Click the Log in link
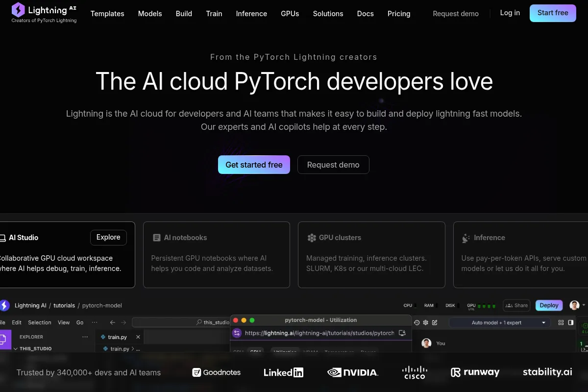The width and height of the screenshot is (588, 392). coord(510,13)
